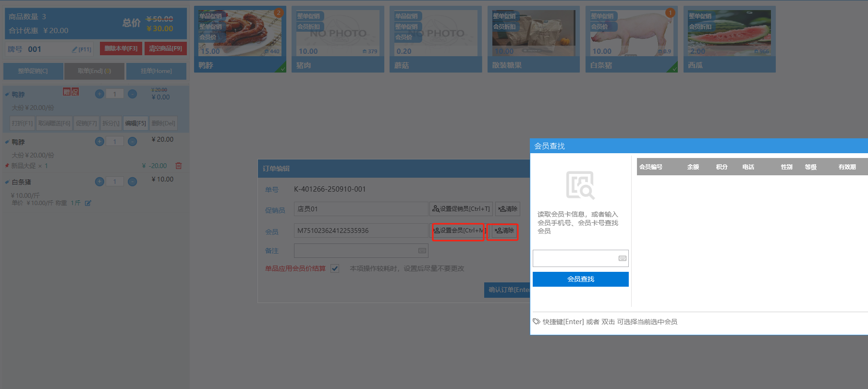The image size is (868, 389).
Task: Click 设置会员 button in order editor
Action: 459,231
